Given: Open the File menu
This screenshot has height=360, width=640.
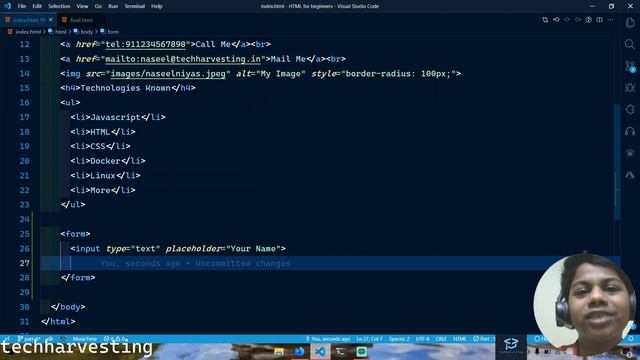Looking at the screenshot, I should point(22,6).
